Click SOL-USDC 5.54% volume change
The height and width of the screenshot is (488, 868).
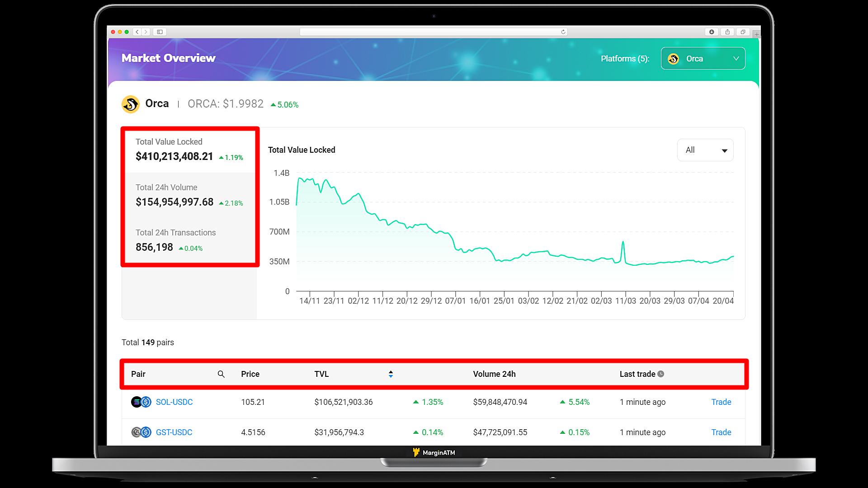coord(575,402)
